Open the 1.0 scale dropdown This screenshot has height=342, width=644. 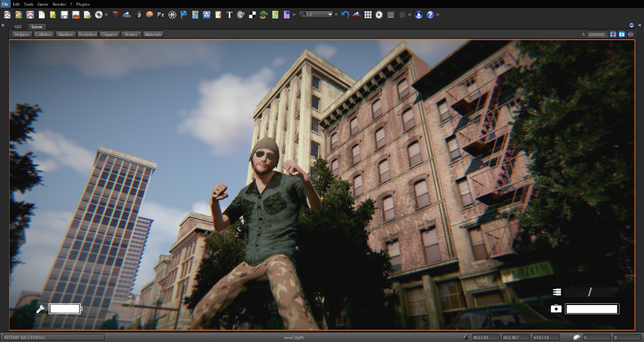point(315,14)
